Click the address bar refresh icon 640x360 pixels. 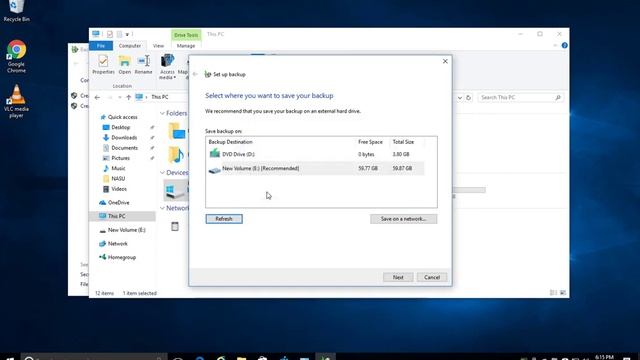click(x=469, y=98)
